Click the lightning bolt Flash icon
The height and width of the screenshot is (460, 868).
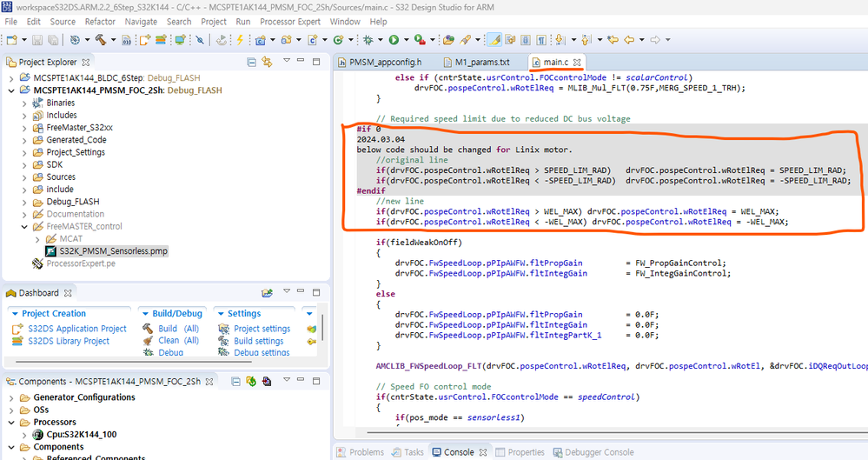pyautogui.click(x=240, y=40)
